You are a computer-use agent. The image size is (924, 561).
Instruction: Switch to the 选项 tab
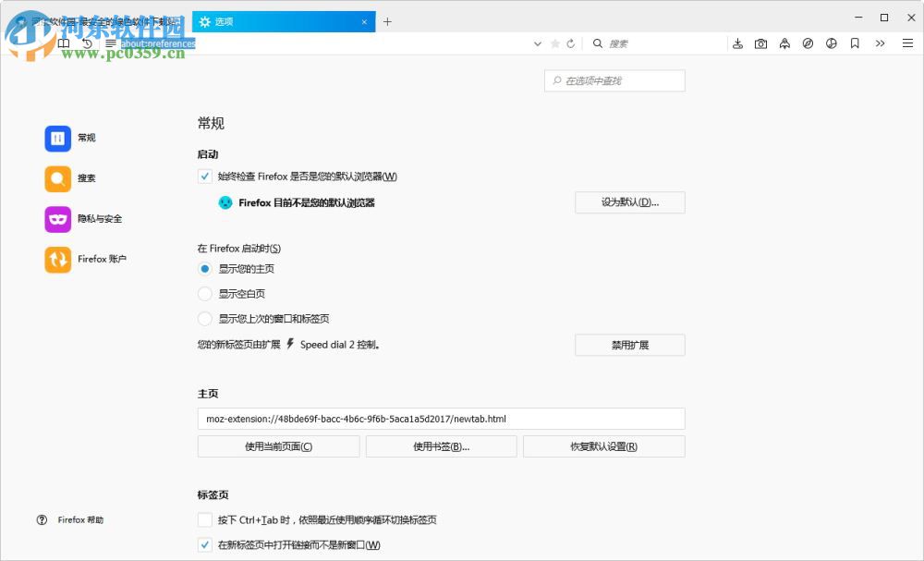click(277, 20)
